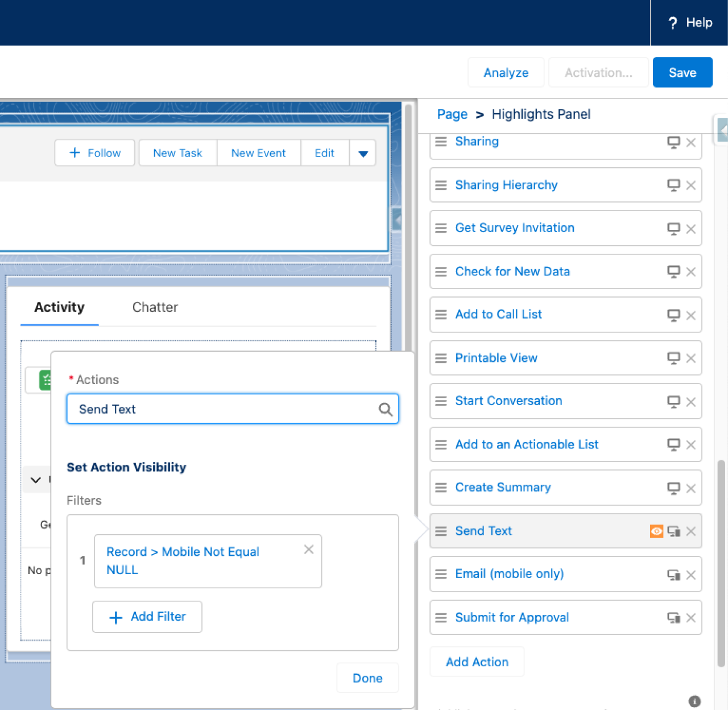
Task: Select the Sharing Hierarchy action
Action: point(506,185)
